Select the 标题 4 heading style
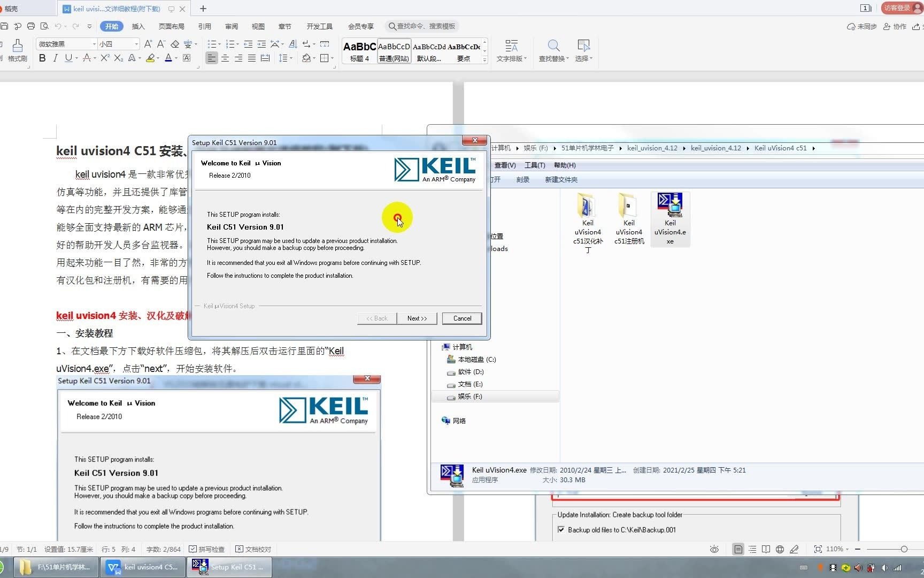 tap(359, 51)
